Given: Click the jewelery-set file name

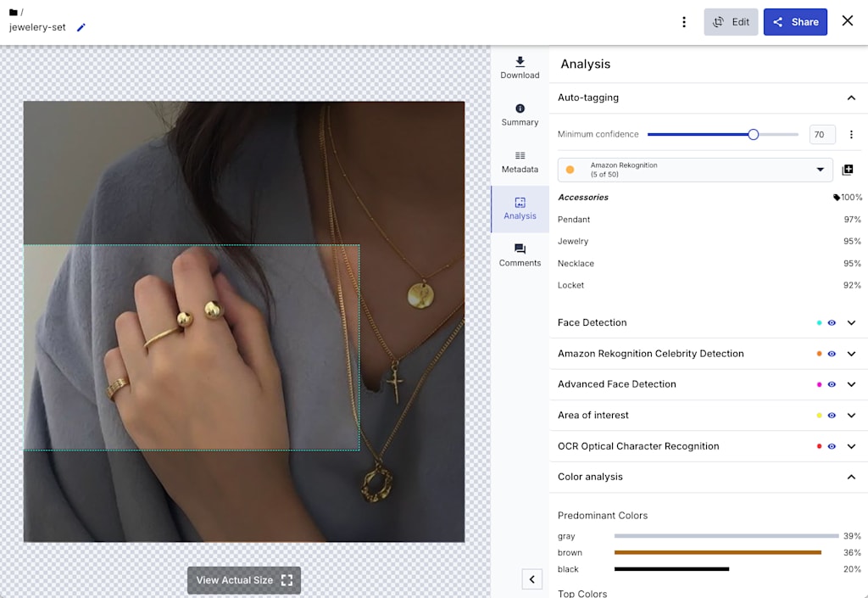Looking at the screenshot, I should 37,27.
